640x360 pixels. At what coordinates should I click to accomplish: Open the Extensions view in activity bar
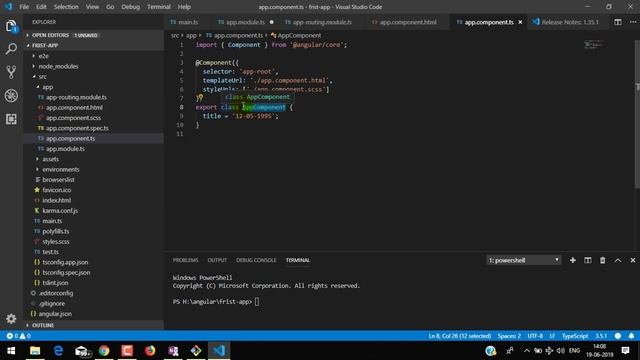pyautogui.click(x=11, y=119)
